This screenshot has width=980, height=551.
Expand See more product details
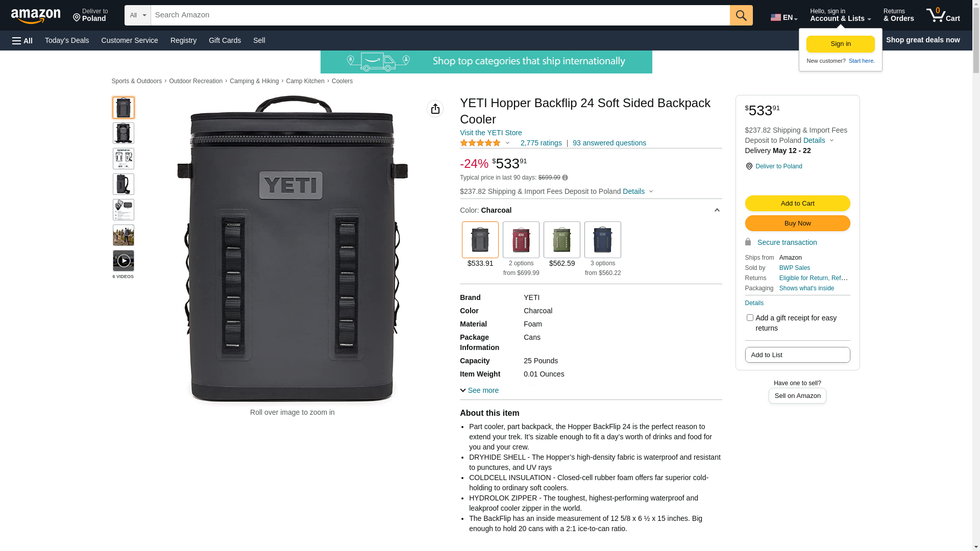click(479, 390)
